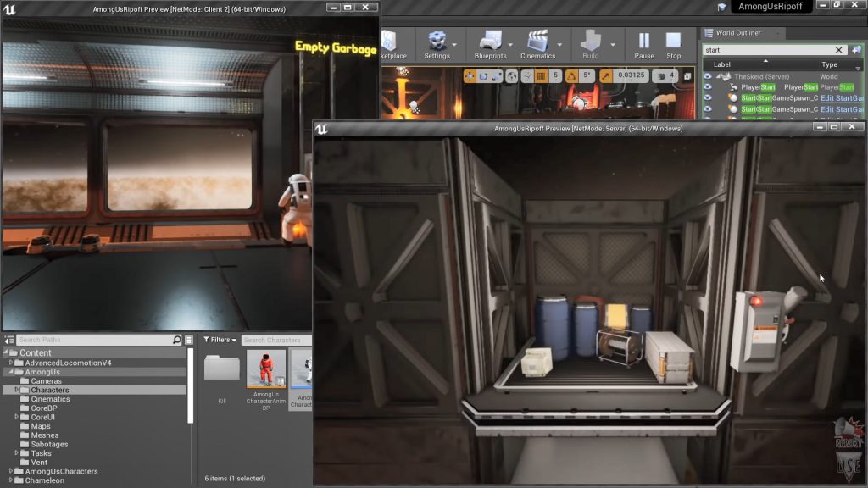Image resolution: width=868 pixels, height=488 pixels.
Task: Click the Search Characters field
Action: (276, 340)
